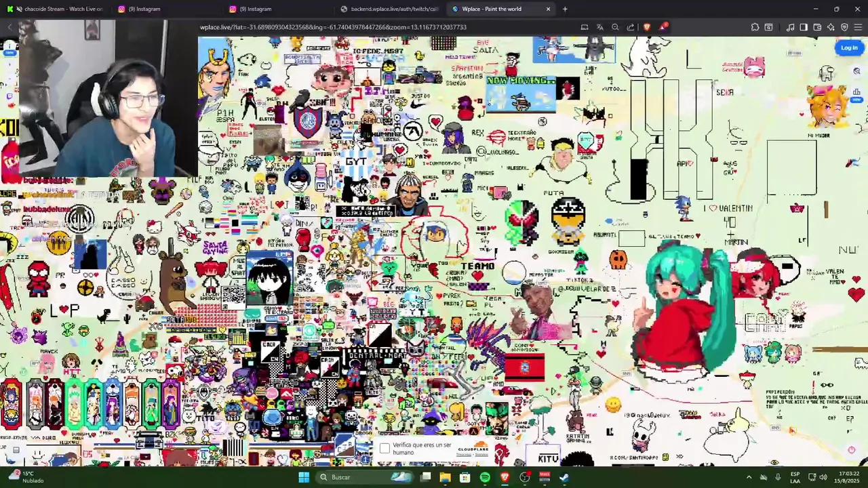Open File Explorer from the taskbar
Image resolution: width=868 pixels, height=488 pixels.
point(445,477)
